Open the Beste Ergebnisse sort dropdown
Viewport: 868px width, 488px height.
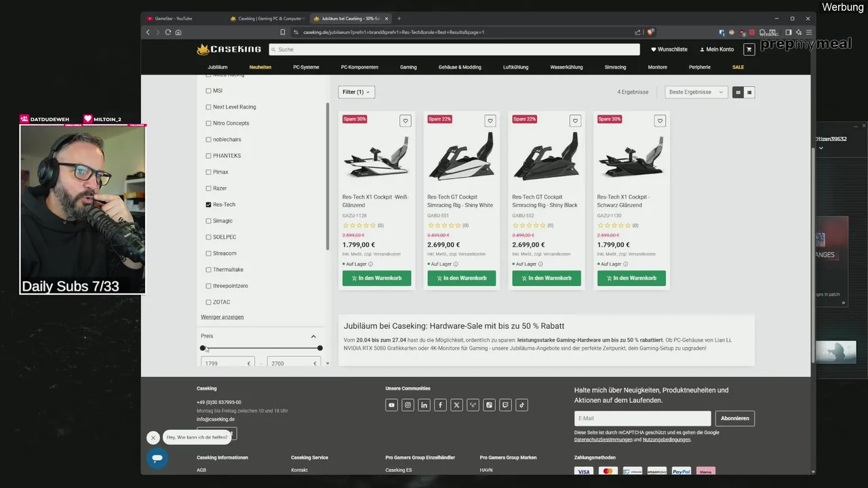pyautogui.click(x=696, y=92)
